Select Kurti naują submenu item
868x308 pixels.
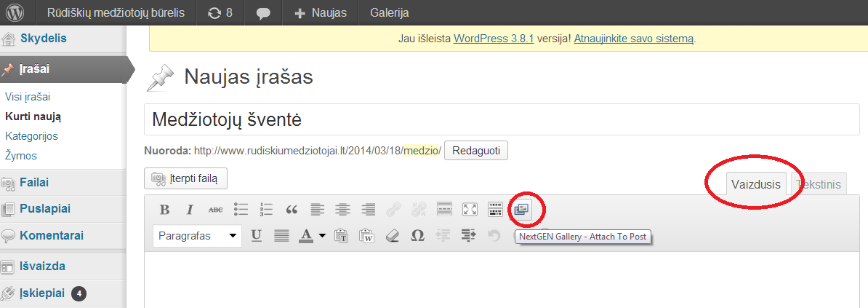point(33,117)
